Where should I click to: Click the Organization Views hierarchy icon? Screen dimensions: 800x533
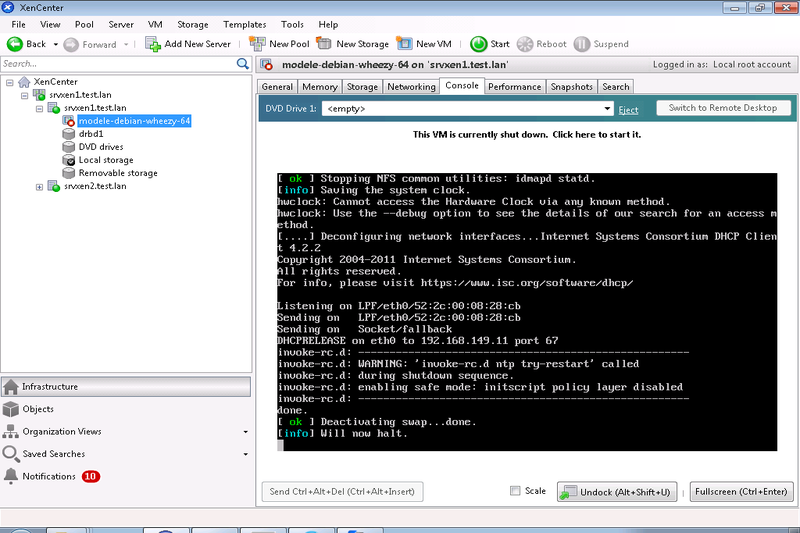click(10, 432)
